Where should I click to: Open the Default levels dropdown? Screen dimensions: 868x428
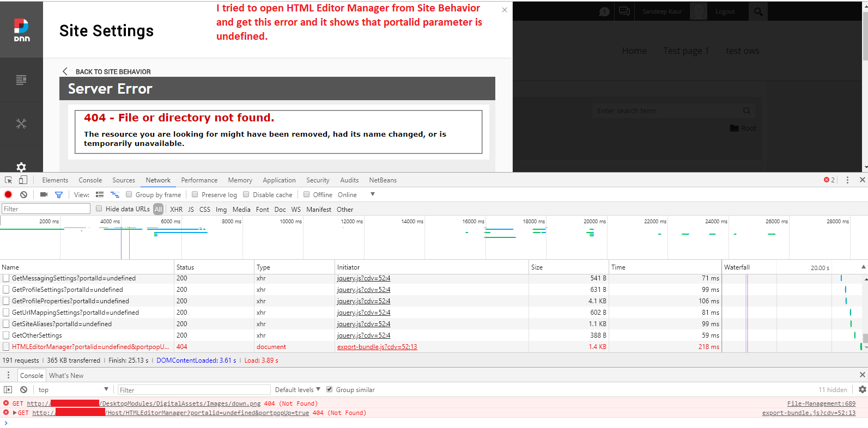298,389
